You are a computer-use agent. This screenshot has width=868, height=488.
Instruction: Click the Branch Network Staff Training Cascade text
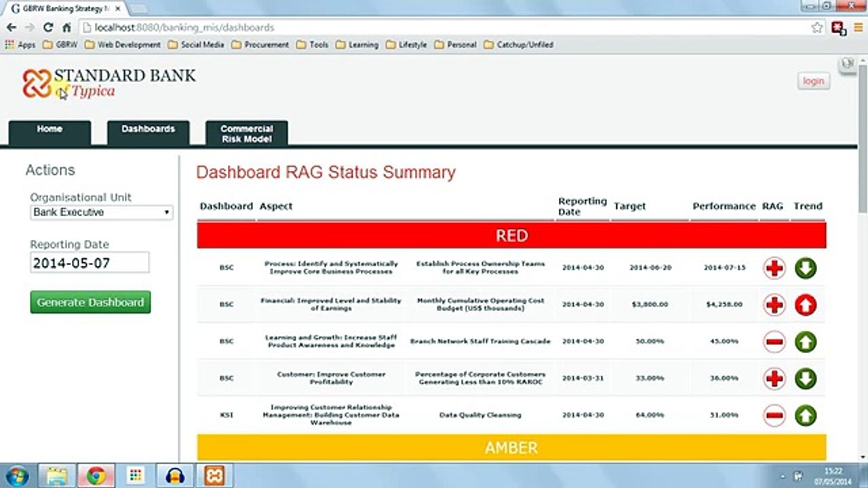(x=480, y=342)
